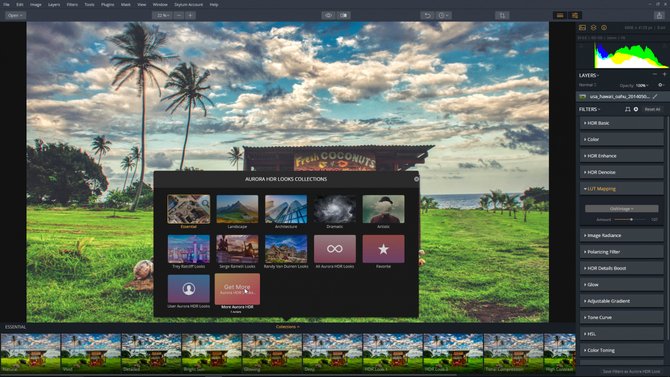Open the Favorite star collection tile

pyautogui.click(x=383, y=249)
